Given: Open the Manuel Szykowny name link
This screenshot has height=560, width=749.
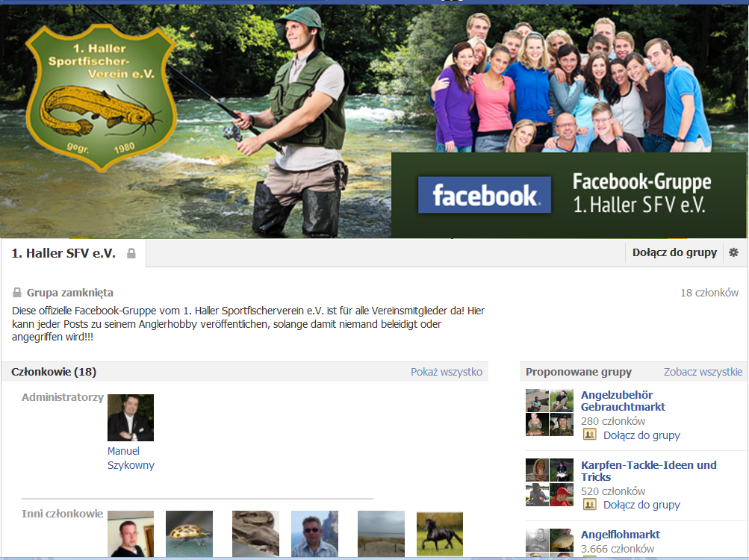Looking at the screenshot, I should point(131,458).
